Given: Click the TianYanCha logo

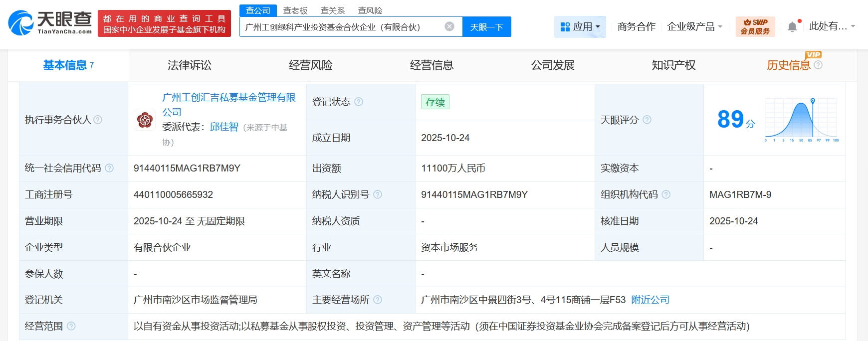Looking at the screenshot, I should (x=50, y=23).
